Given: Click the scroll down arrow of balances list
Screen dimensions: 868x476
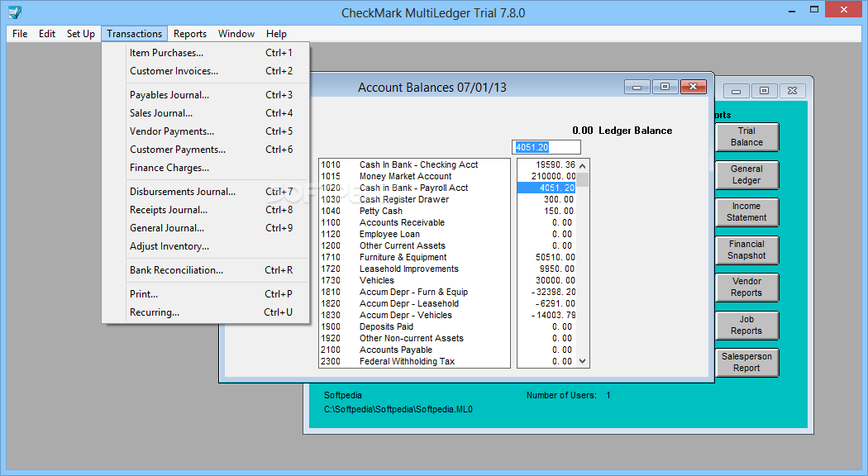Looking at the screenshot, I should (x=582, y=361).
